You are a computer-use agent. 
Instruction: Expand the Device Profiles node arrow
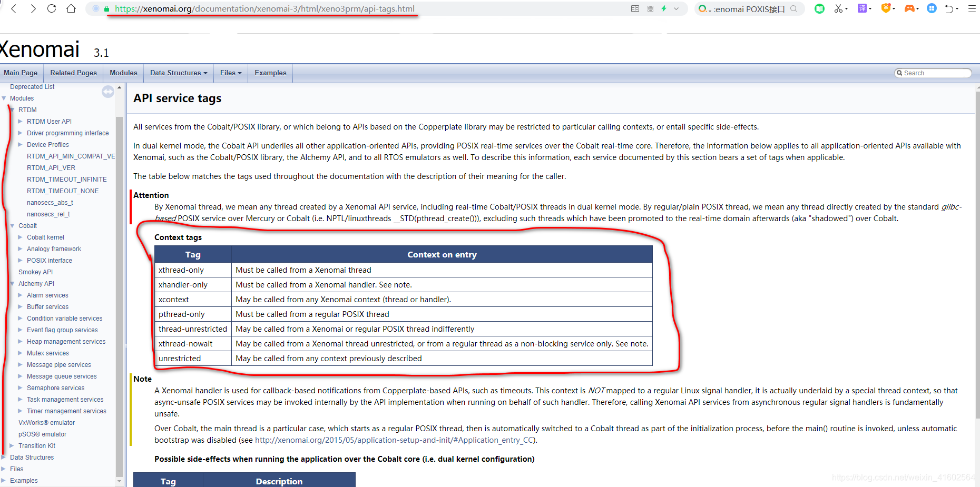pyautogui.click(x=20, y=145)
